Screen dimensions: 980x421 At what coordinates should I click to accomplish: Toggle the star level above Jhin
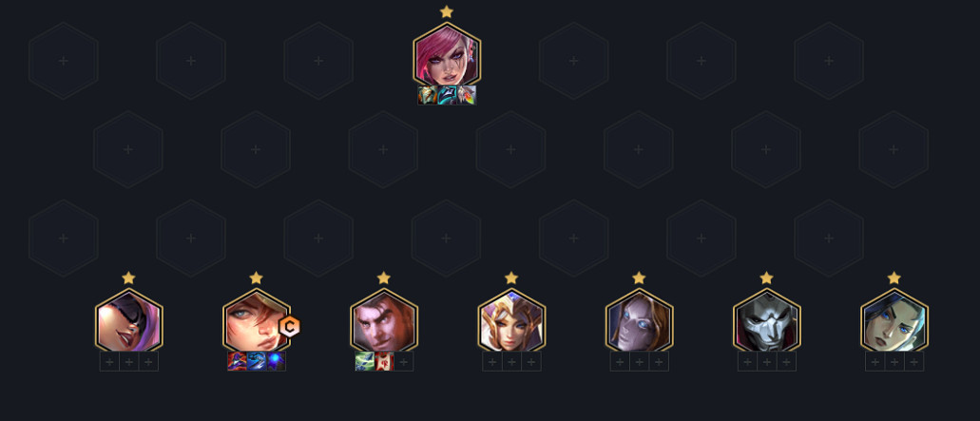point(766,277)
